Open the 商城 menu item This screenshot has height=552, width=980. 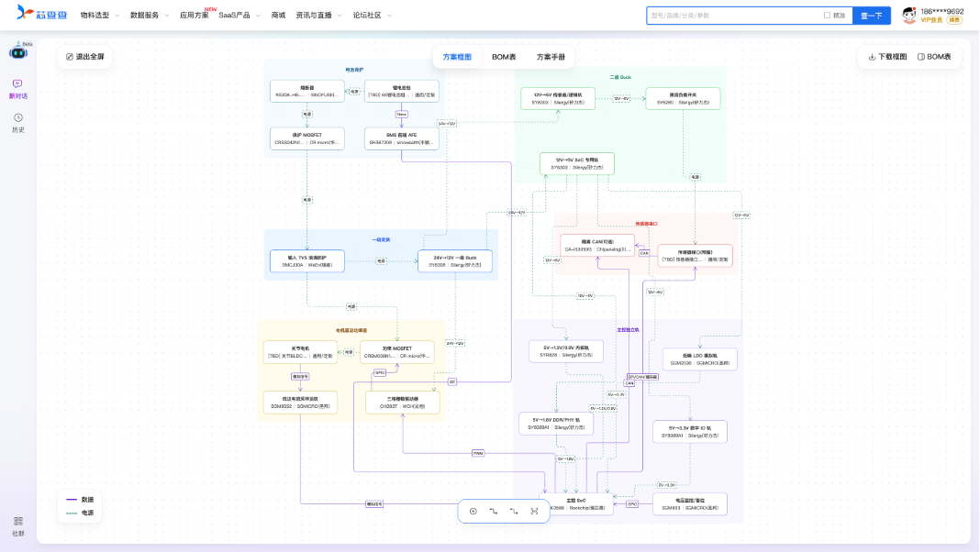click(278, 16)
